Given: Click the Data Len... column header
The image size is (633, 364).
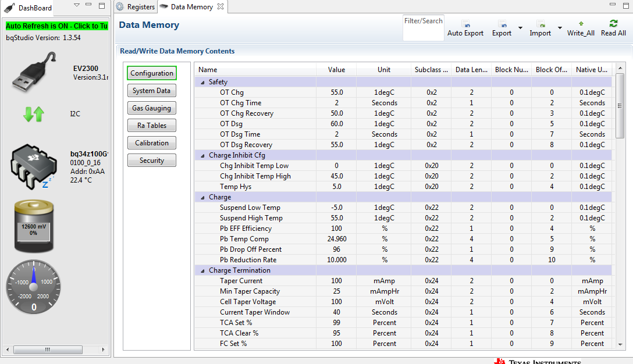Looking at the screenshot, I should (471, 70).
